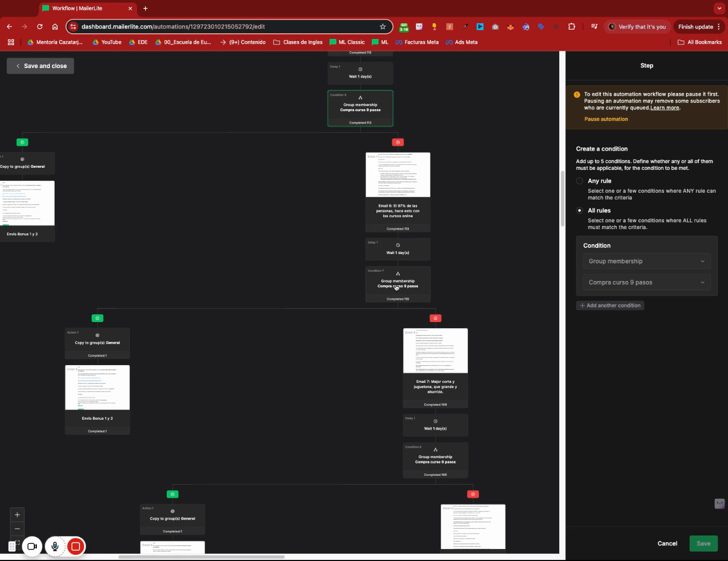This screenshot has height=561, width=728.
Task: Click the Wait 1 day(s) step above Condition 7
Action: tap(398, 249)
